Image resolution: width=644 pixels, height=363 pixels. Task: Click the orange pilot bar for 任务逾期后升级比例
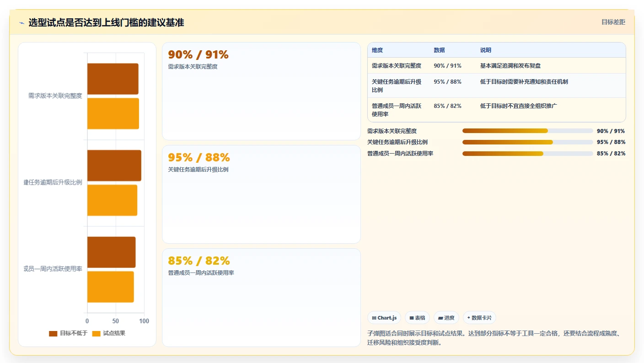coord(112,200)
